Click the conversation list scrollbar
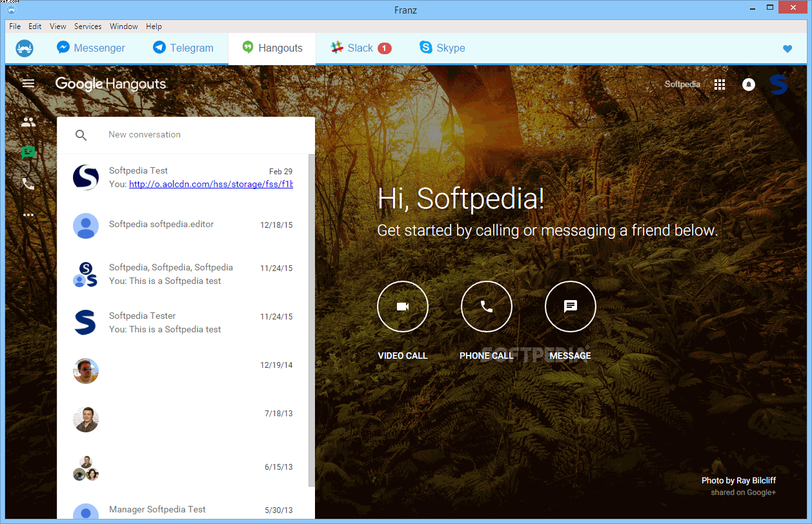812x524 pixels. 312,319
